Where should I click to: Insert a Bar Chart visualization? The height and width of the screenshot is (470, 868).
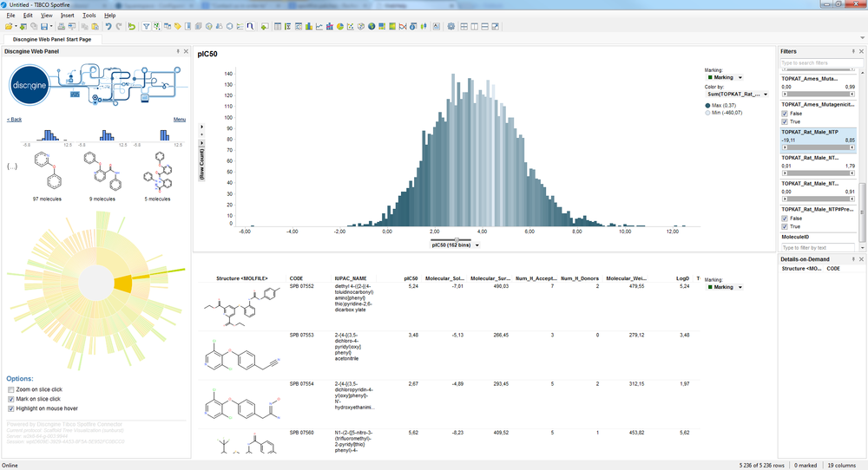tap(309, 27)
